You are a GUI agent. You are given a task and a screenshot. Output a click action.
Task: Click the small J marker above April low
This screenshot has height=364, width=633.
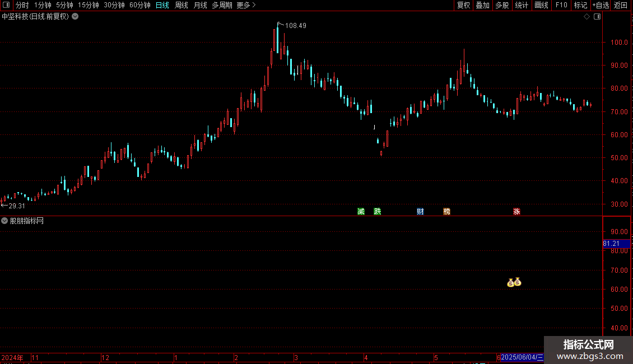(x=374, y=127)
